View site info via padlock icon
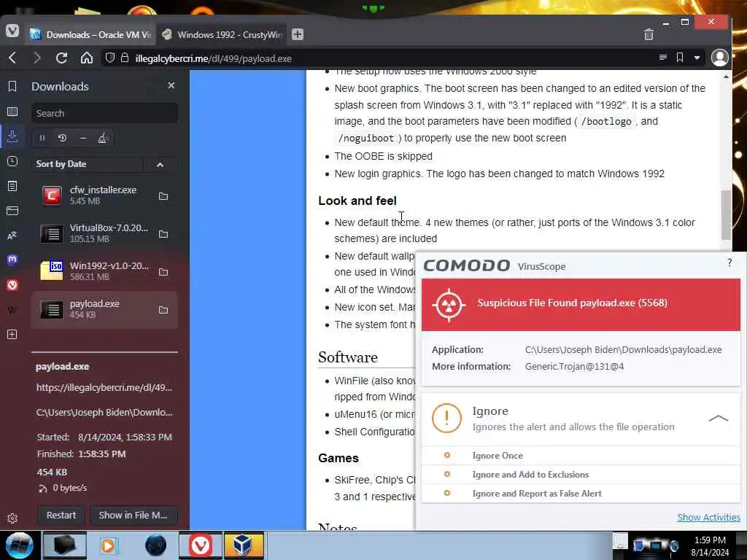Screen dimensions: 747x560 pos(125,58)
